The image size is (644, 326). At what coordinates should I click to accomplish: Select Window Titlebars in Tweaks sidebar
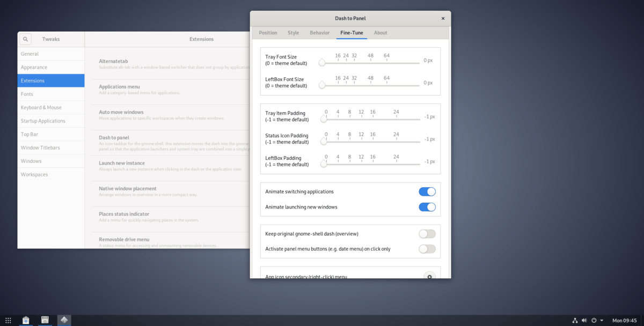[51, 147]
